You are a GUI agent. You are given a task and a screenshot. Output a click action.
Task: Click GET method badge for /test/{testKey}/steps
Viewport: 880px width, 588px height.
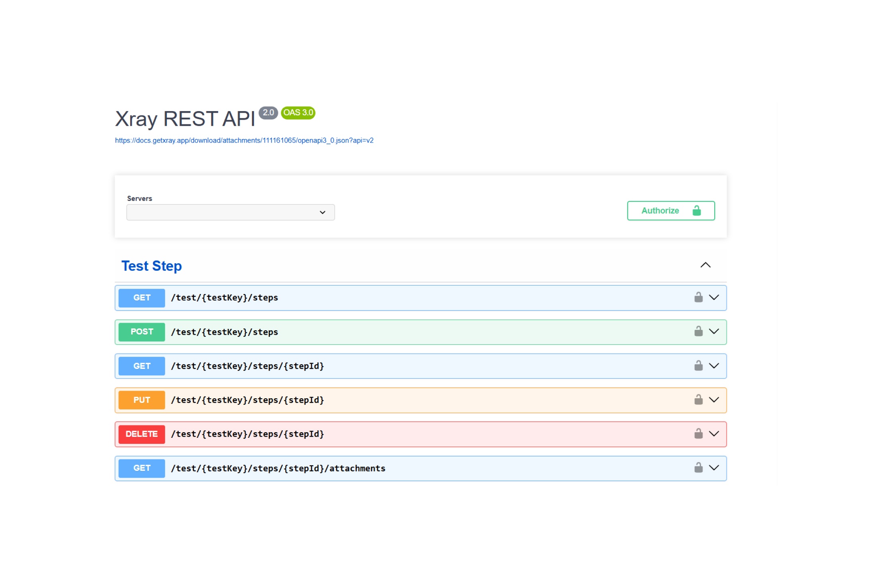coord(142,298)
